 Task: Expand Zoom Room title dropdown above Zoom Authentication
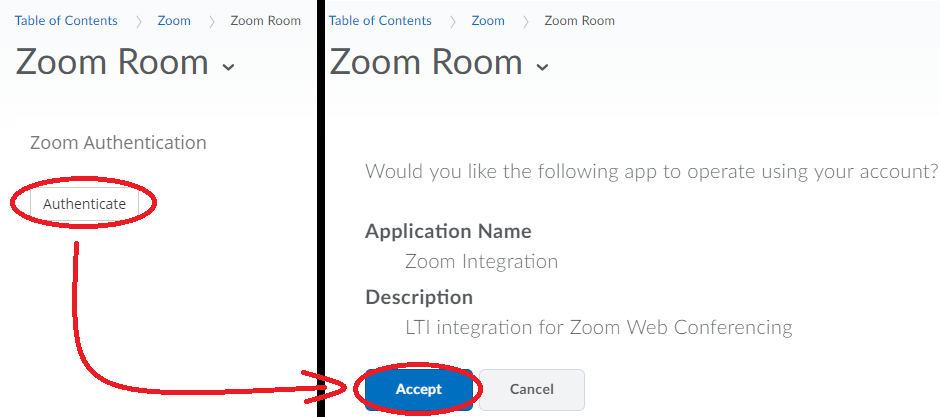point(229,66)
